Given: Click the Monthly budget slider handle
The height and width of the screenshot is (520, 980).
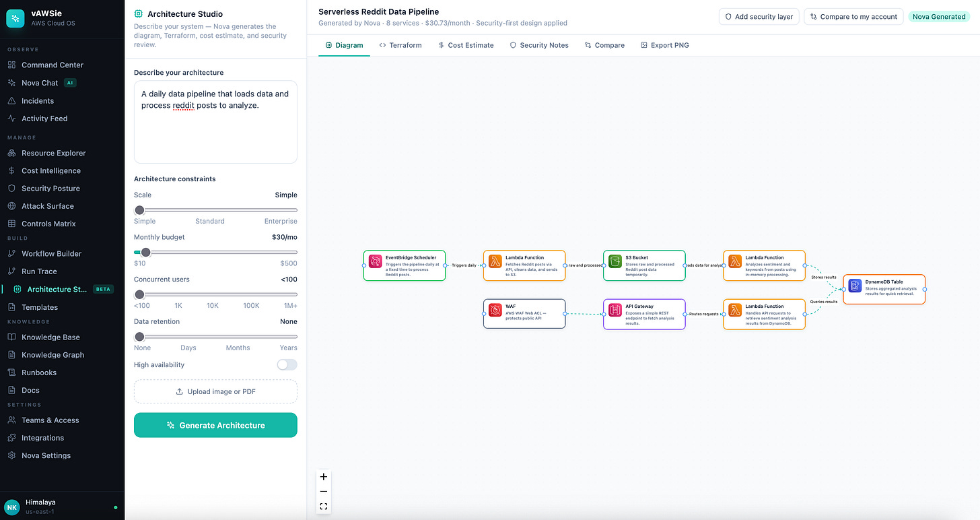Looking at the screenshot, I should (145, 253).
